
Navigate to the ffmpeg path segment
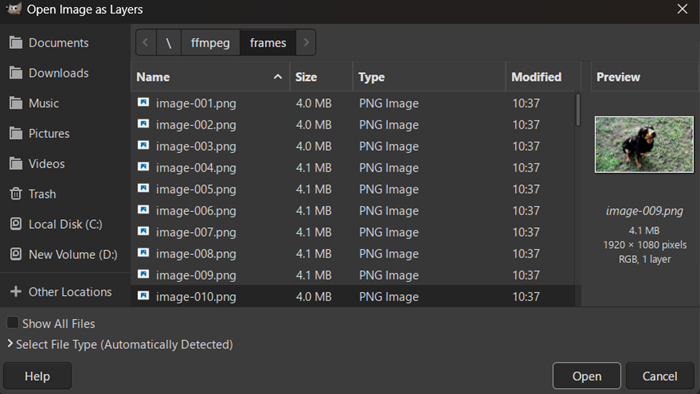pos(210,42)
